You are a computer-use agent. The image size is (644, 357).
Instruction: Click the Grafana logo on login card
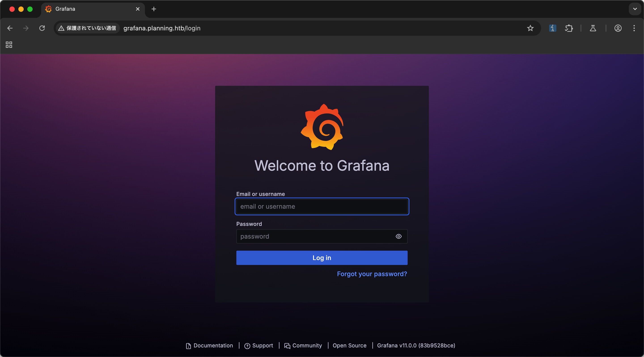click(x=322, y=127)
